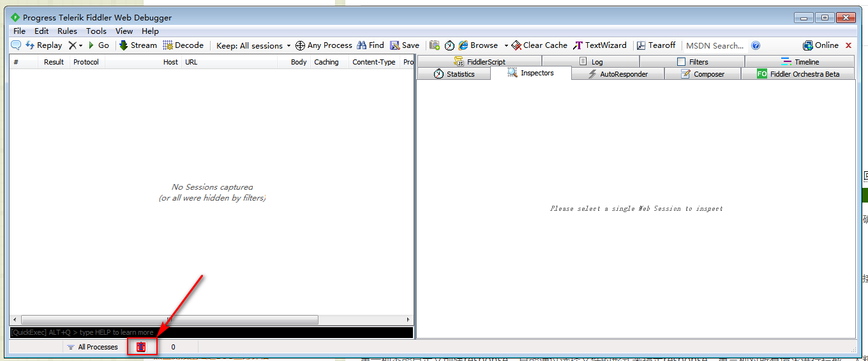
Task: Take a screenshot with camera icon
Action: 435,45
